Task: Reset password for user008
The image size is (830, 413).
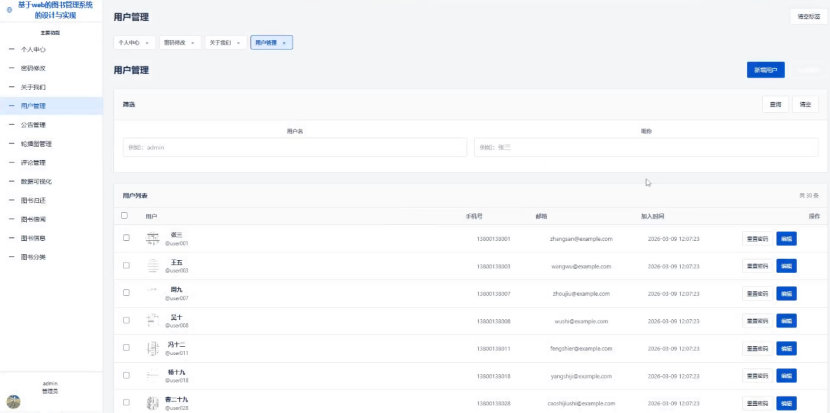Action: point(757,321)
